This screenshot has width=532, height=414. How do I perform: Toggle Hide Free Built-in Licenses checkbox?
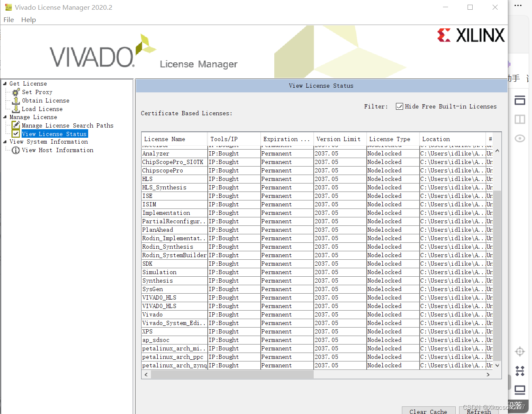click(x=399, y=106)
